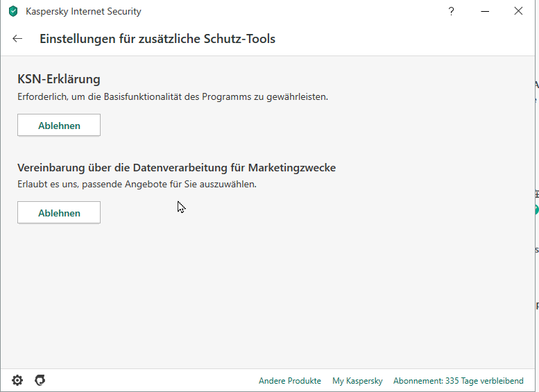Decline the KSN-Erklärung with Ablehnen

point(59,126)
